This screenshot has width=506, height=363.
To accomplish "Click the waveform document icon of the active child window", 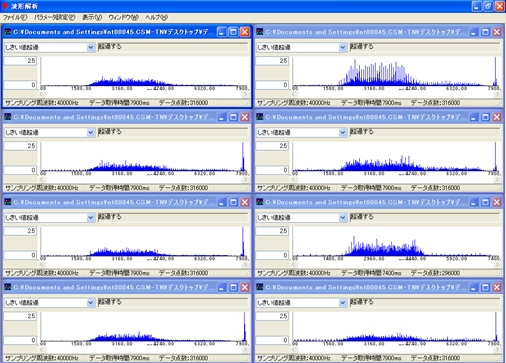I will coord(7,32).
